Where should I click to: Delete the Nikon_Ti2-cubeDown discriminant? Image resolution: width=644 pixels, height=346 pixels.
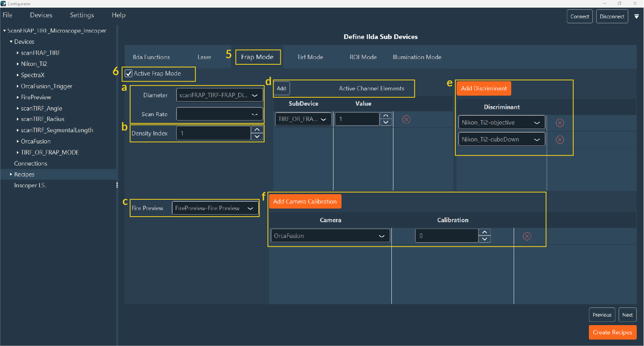[x=560, y=140]
